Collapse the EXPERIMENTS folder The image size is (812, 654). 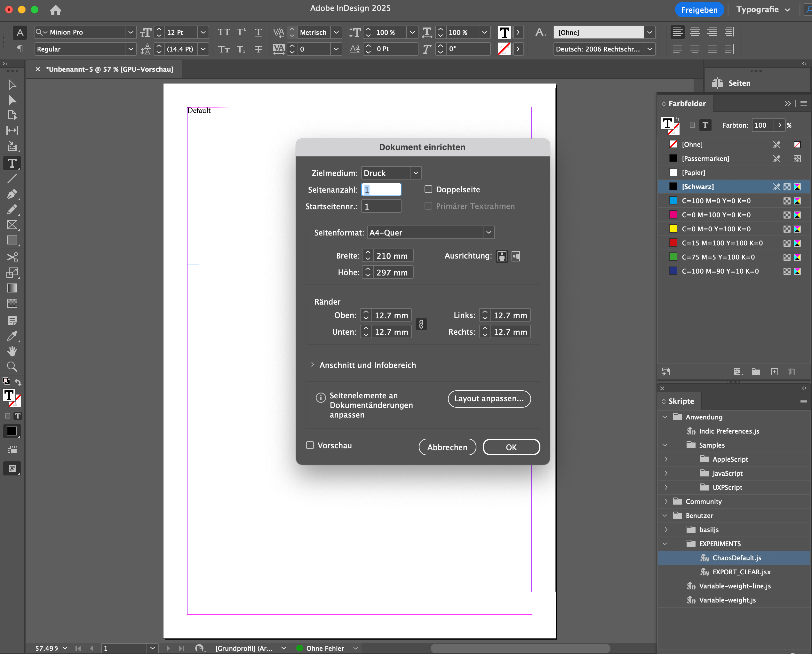[665, 544]
